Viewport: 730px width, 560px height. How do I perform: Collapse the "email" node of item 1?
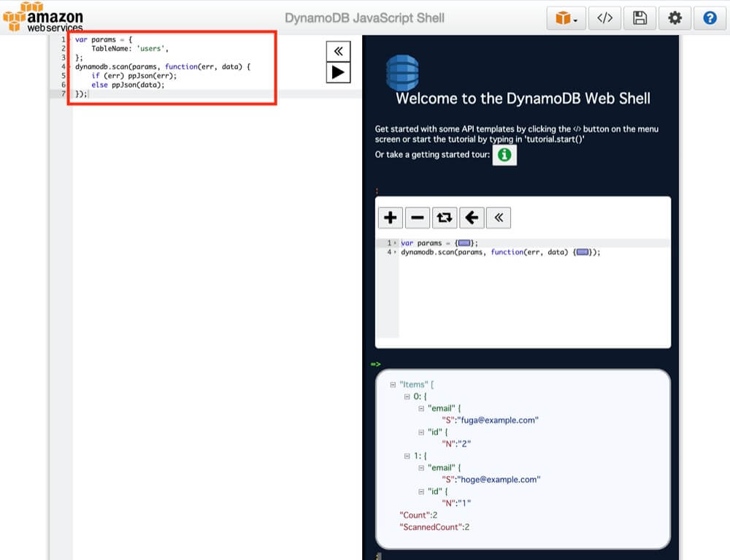(421, 467)
